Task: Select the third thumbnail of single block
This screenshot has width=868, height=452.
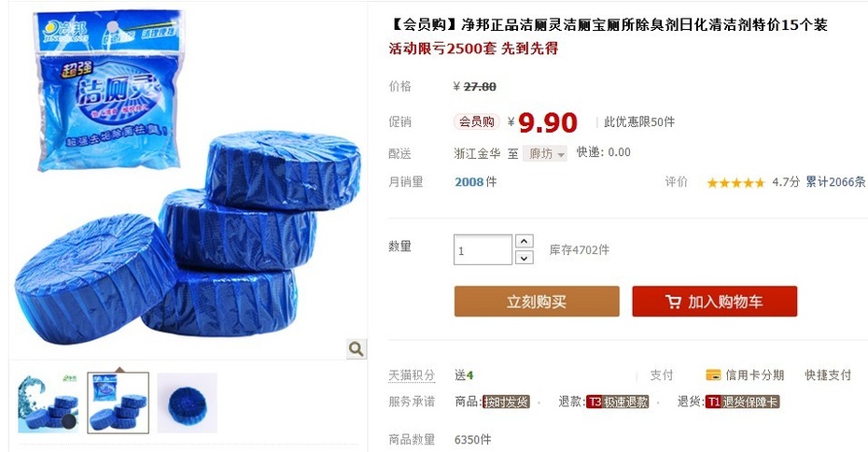Action: point(187,403)
